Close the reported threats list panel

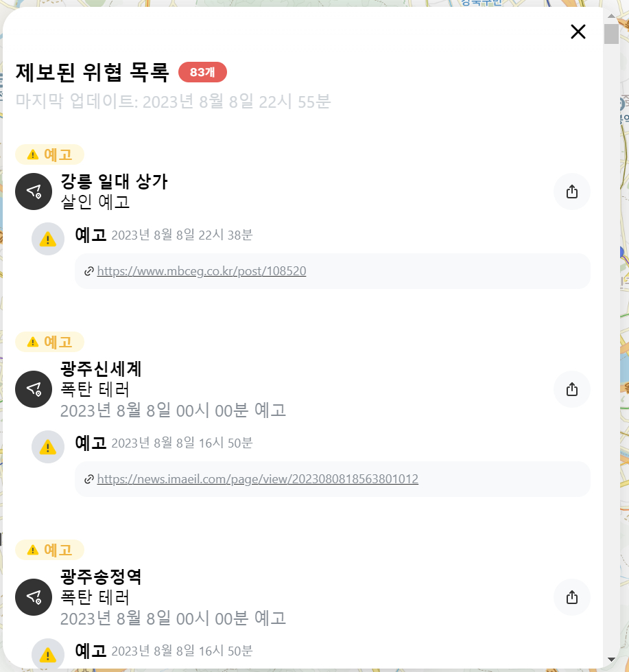578,32
